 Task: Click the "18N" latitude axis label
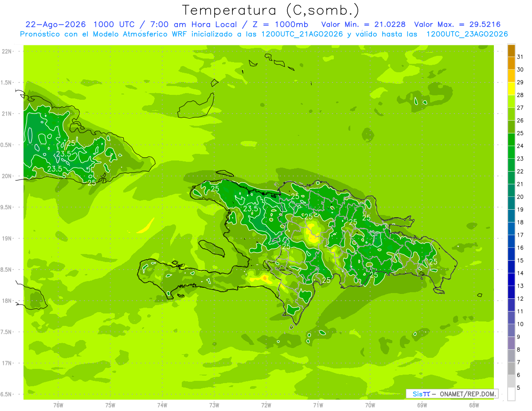point(6,301)
